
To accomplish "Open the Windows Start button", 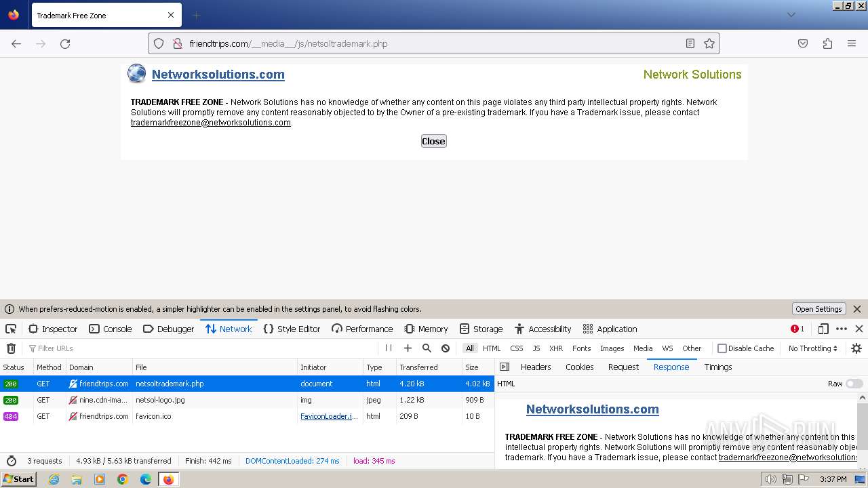I will pos(18,479).
